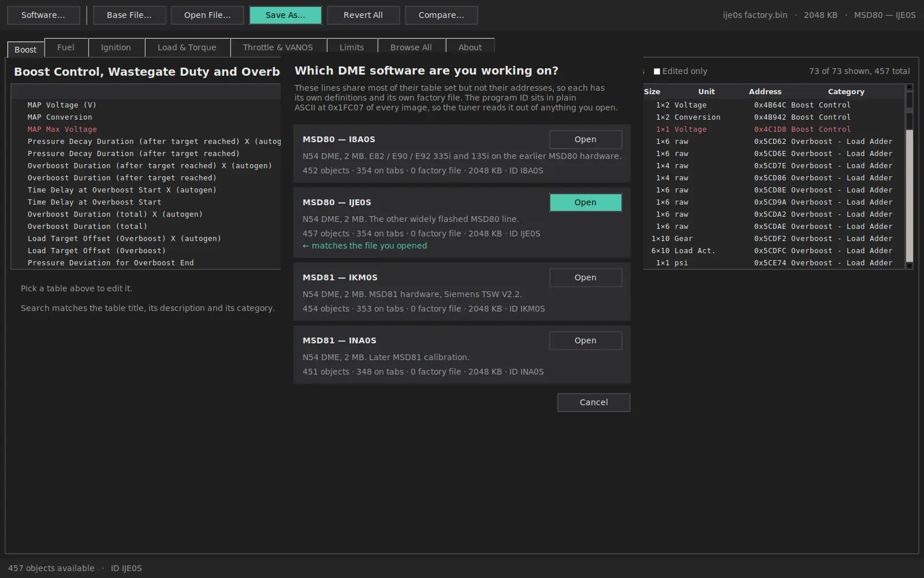This screenshot has width=924, height=578.
Task: Click address 0x5CE74 psi row
Action: [770, 263]
